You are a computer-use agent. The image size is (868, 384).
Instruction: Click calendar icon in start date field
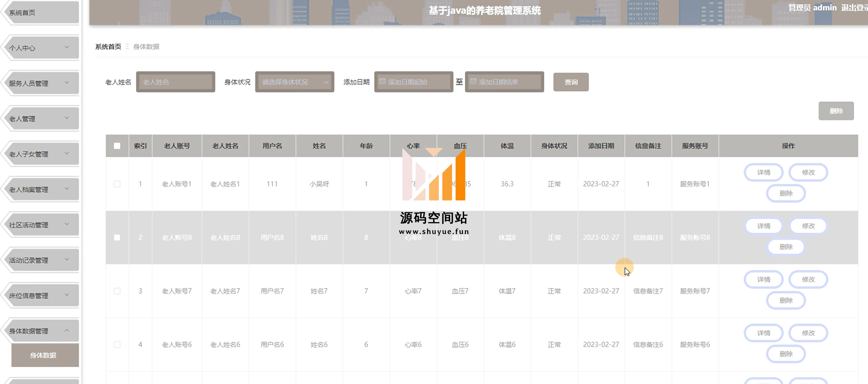pyautogui.click(x=382, y=82)
